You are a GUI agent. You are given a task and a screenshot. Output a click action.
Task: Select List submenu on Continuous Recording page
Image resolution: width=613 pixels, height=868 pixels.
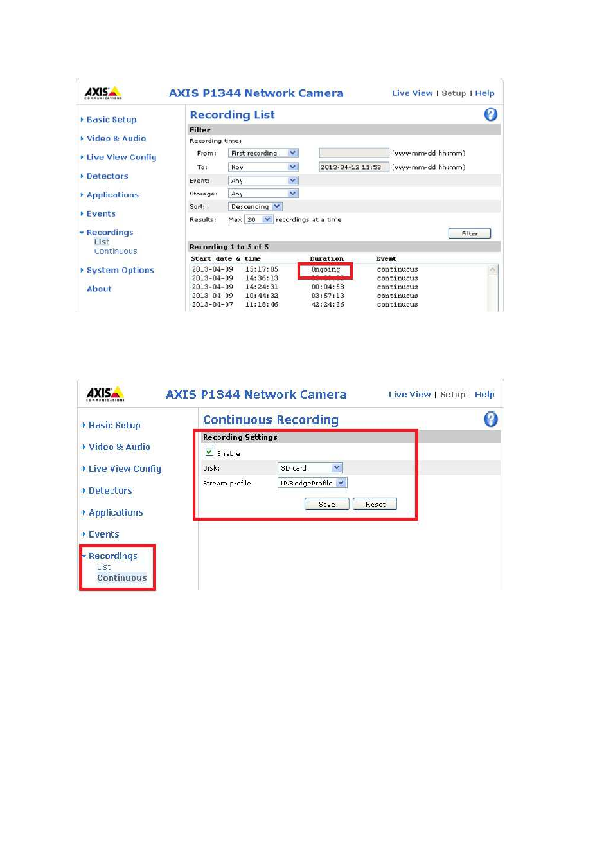point(103,567)
